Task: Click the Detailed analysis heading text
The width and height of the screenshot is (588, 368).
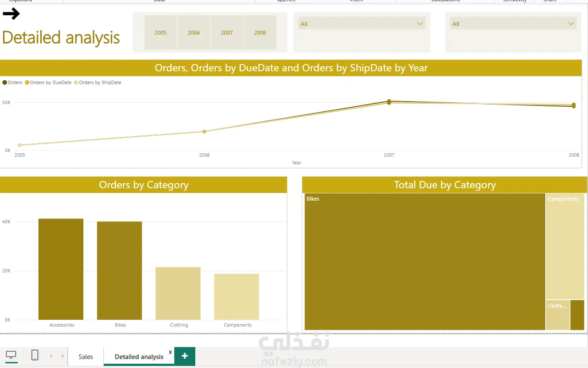Action: 61,38
